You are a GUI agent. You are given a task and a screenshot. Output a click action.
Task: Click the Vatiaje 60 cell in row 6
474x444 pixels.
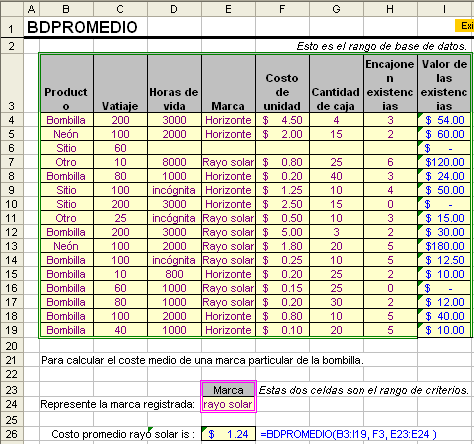coord(120,148)
